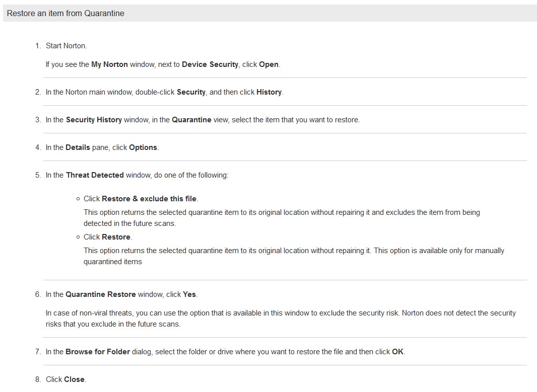Click the bold "Security" word in step 2

point(191,93)
